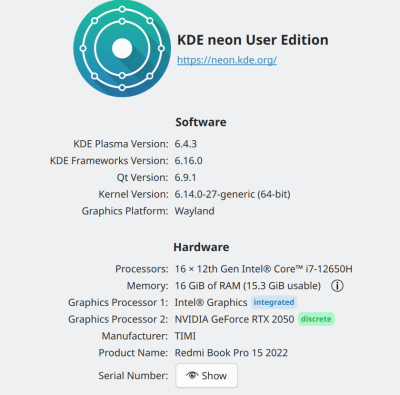The width and height of the screenshot is (400, 395).
Task: Click the blue integrated GPU badge
Action: tap(274, 302)
